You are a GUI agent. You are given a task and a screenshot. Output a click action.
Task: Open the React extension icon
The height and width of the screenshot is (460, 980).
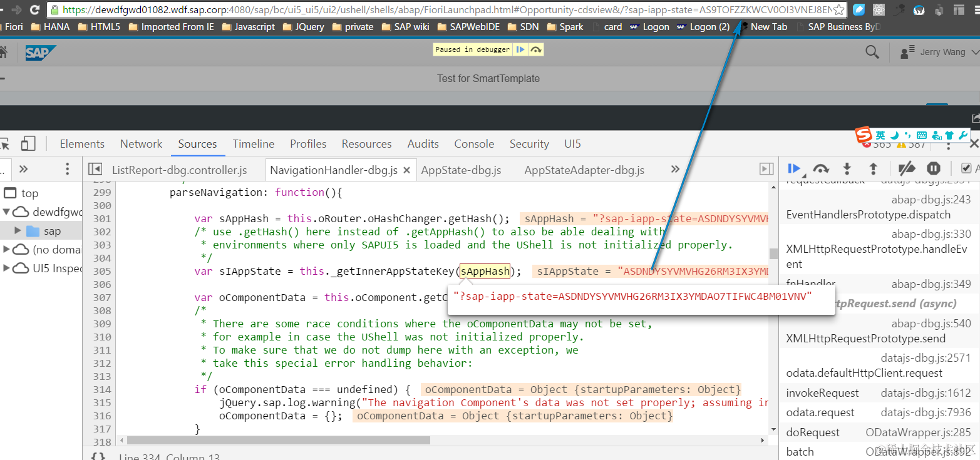pyautogui.click(x=879, y=9)
